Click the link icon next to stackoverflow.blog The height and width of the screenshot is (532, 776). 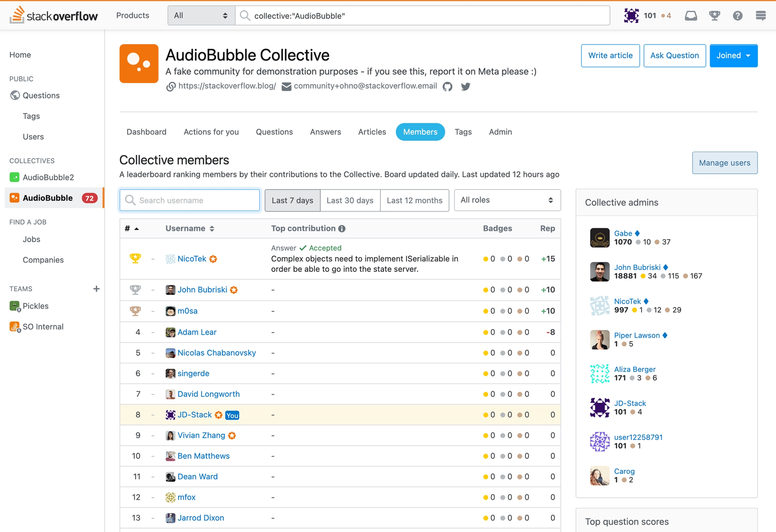point(171,87)
